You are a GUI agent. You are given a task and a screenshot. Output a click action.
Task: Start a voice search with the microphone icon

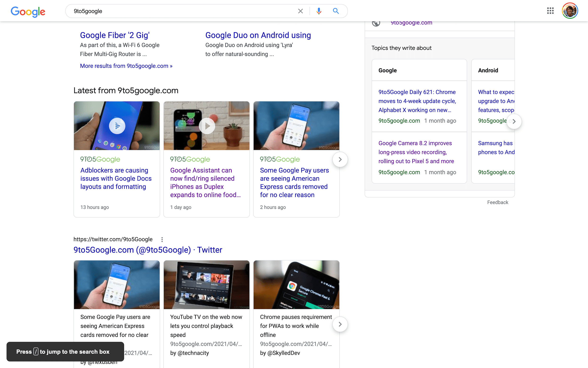(x=318, y=11)
